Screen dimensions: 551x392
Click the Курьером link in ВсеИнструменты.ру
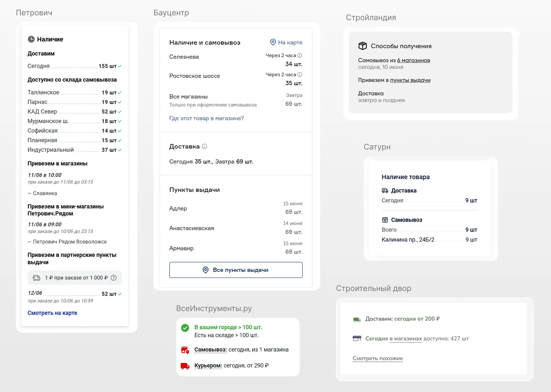point(208,366)
